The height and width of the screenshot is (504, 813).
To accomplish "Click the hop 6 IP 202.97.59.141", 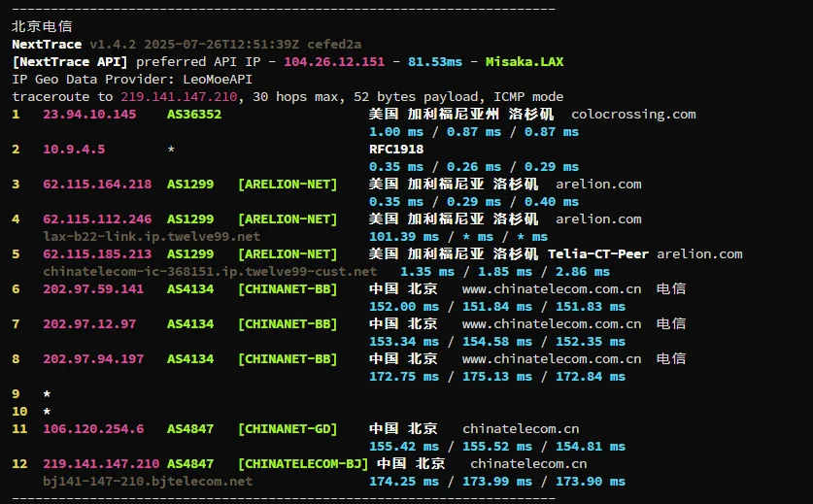I will (x=93, y=289).
